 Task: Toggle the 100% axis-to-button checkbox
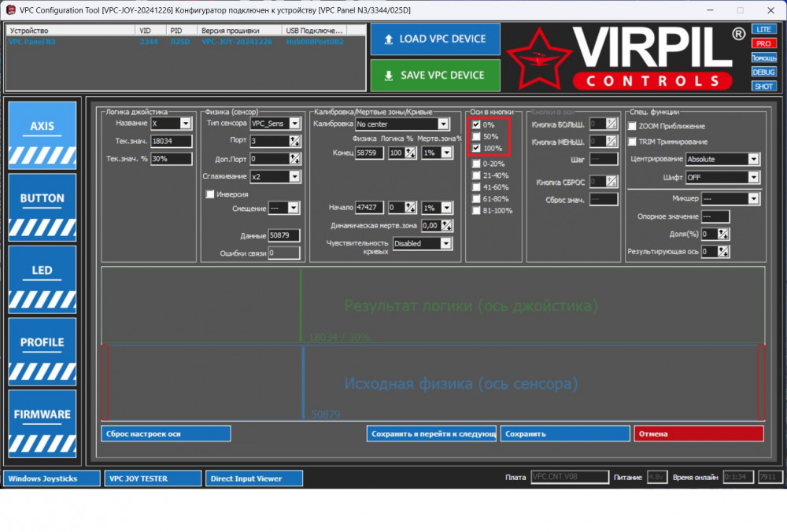click(x=476, y=148)
